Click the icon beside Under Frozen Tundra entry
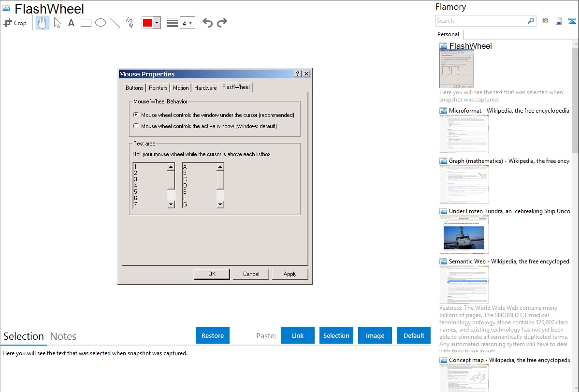 [x=443, y=211]
